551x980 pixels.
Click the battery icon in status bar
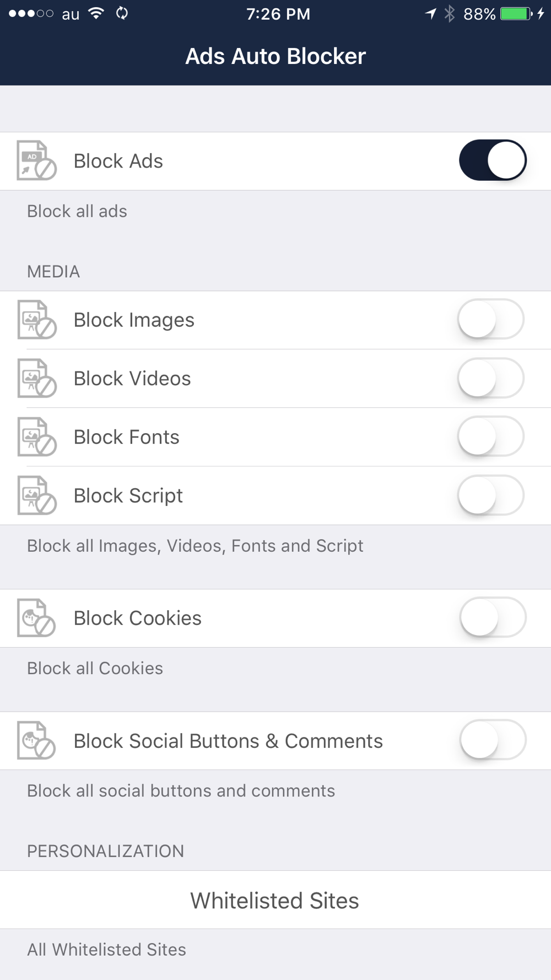coord(516,14)
